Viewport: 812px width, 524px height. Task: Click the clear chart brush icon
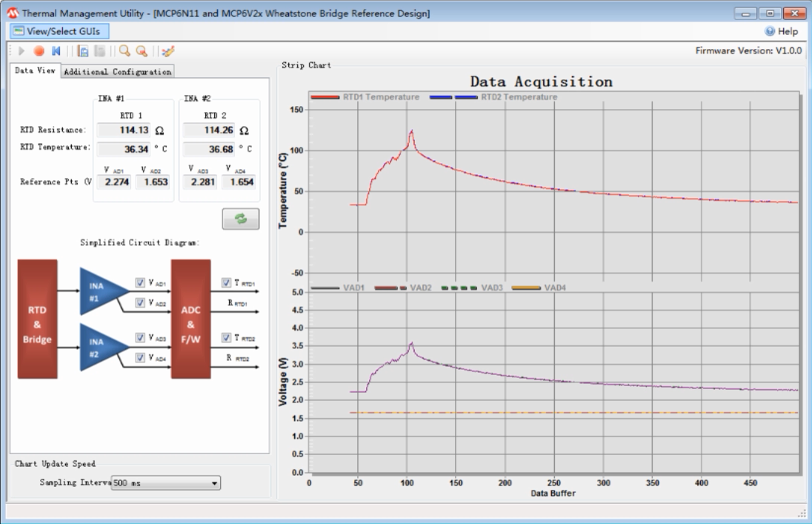(x=167, y=51)
